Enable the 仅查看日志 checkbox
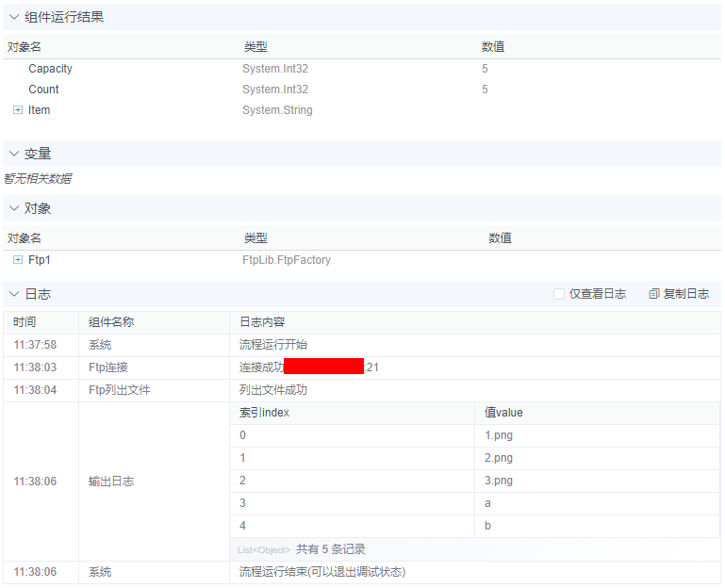This screenshot has height=588, width=725. (559, 294)
